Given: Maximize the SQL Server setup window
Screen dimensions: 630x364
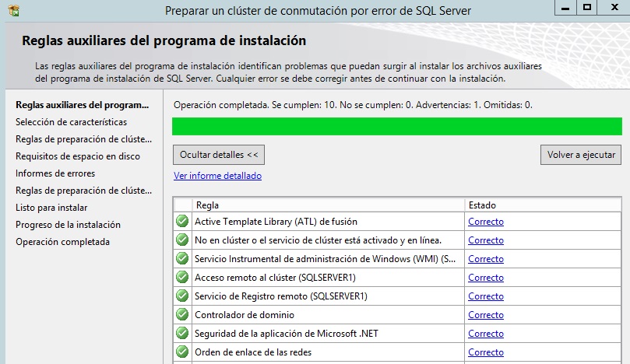Looking at the screenshot, I should pyautogui.click(x=587, y=8).
